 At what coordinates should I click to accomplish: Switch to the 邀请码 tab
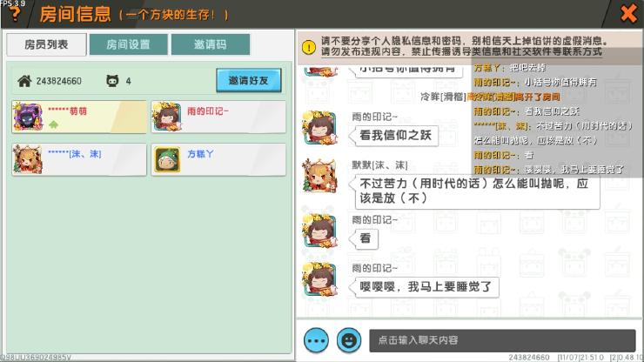[x=211, y=44]
